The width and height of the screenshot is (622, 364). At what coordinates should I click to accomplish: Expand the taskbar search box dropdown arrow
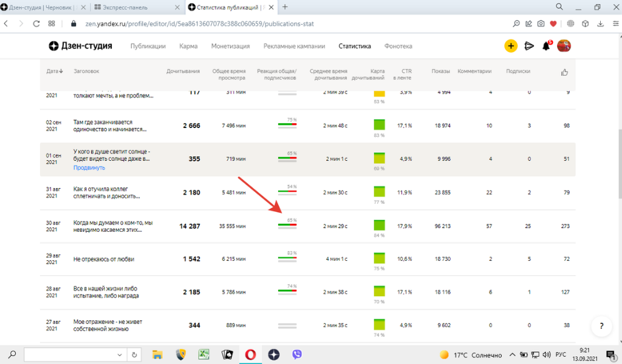(x=120, y=355)
